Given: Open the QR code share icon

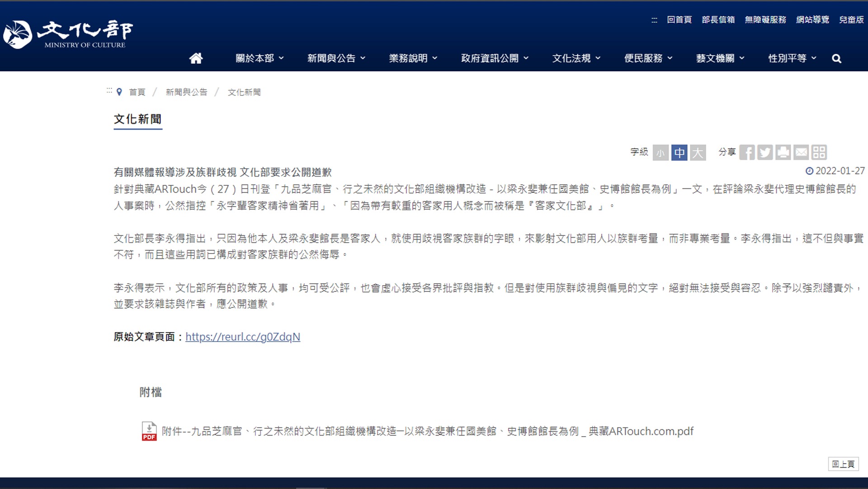Looking at the screenshot, I should [x=819, y=152].
